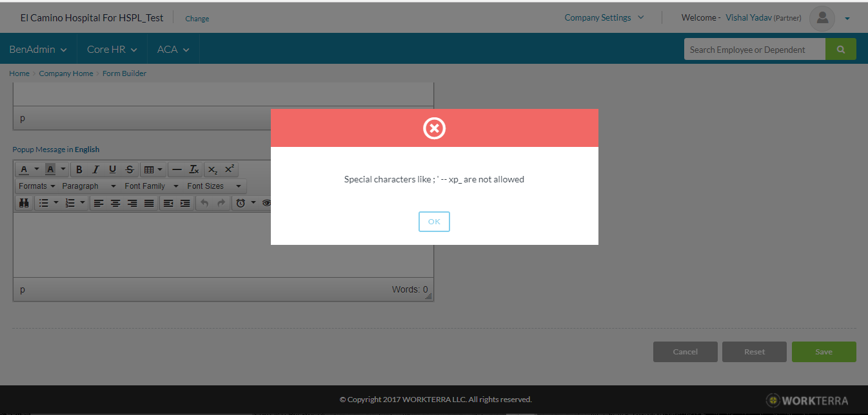This screenshot has width=868, height=415.
Task: Open the text color picker arrow
Action: [x=37, y=169]
